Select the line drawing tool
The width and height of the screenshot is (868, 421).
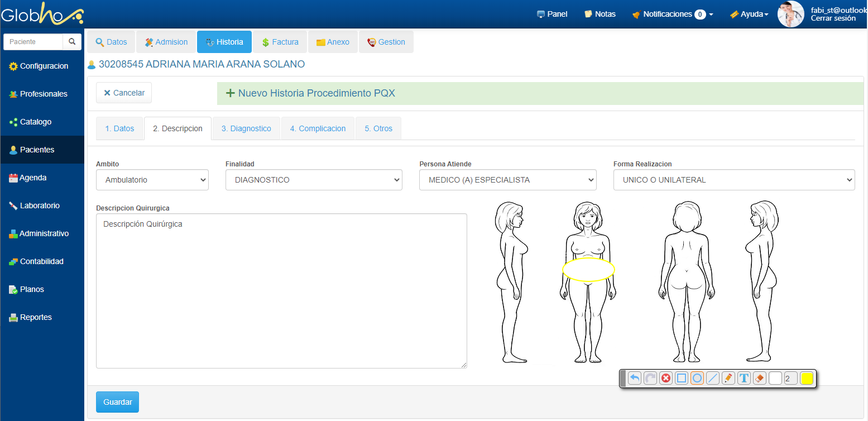point(712,379)
